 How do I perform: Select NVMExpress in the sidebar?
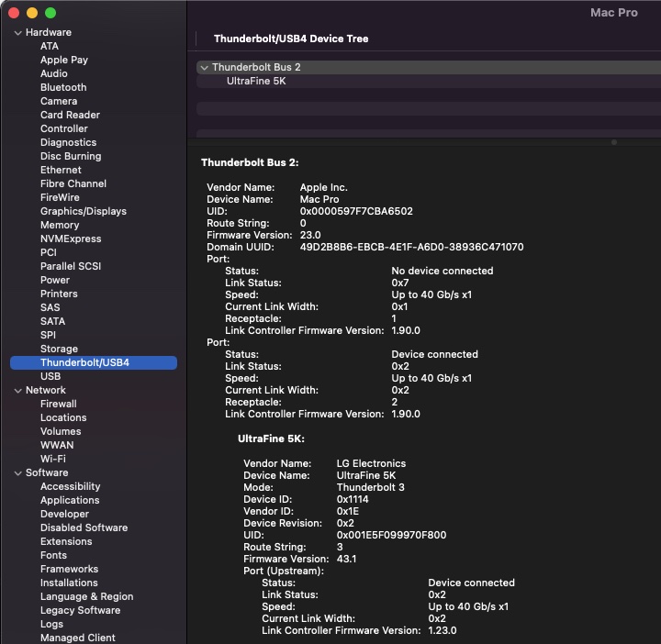click(71, 239)
